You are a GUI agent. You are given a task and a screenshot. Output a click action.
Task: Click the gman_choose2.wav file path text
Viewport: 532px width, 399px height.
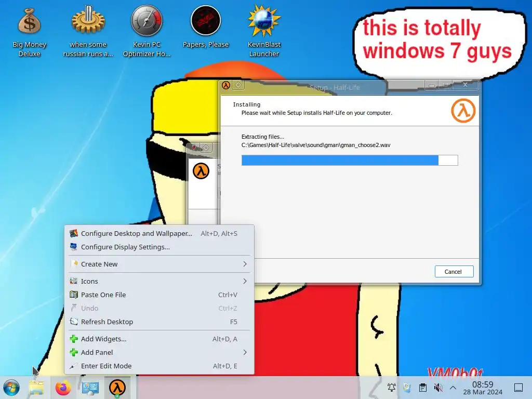click(316, 145)
